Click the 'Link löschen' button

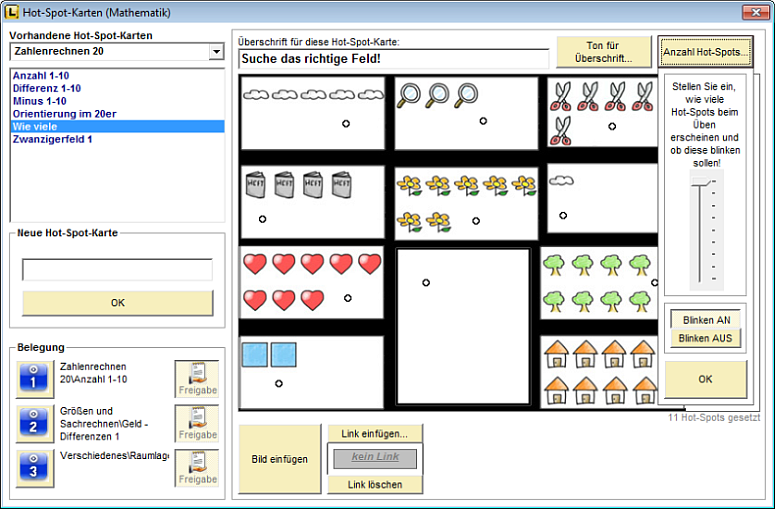tap(377, 485)
